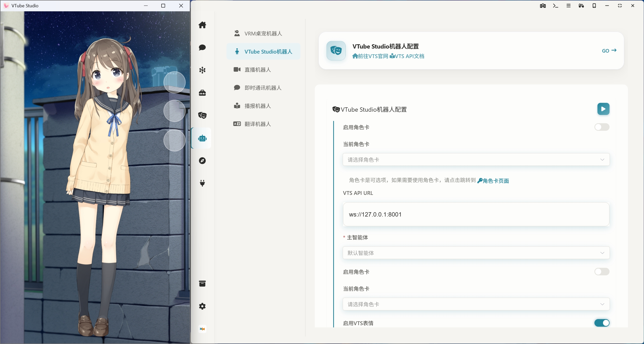Viewport: 644px width, 344px height.
Task: Expand the 默认智能体 dropdown under 主智能体
Action: [476, 253]
